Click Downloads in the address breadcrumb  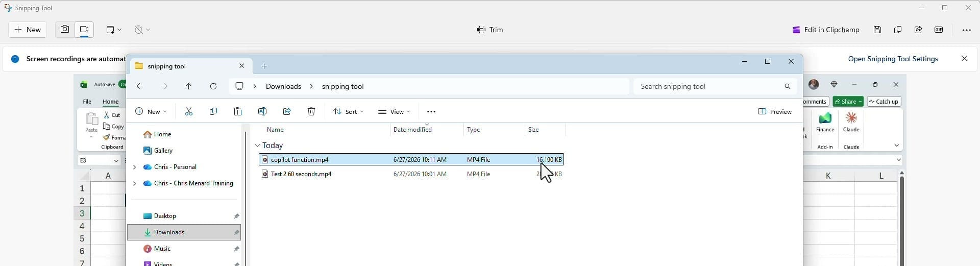pyautogui.click(x=283, y=86)
